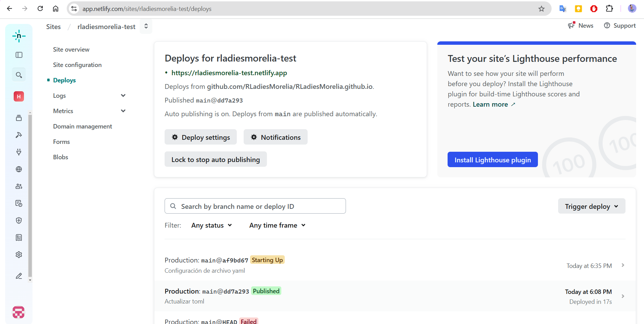Open the Starting Up af9bd67 deploy row

coord(395,265)
